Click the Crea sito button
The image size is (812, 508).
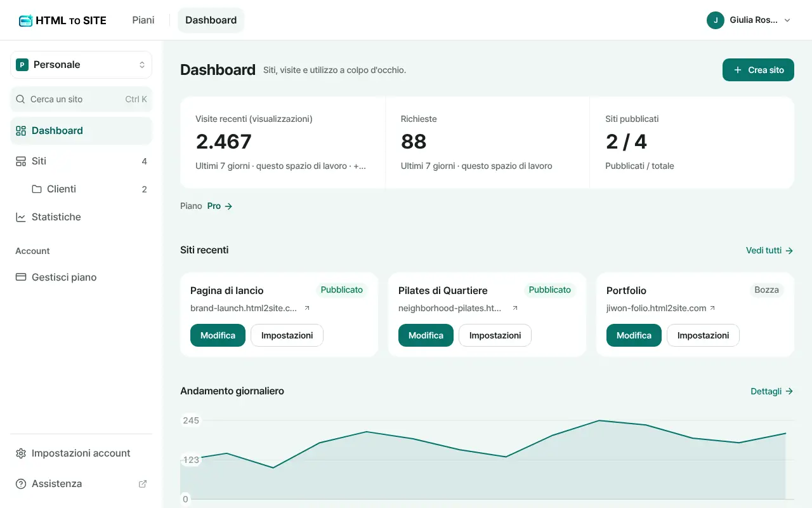758,70
